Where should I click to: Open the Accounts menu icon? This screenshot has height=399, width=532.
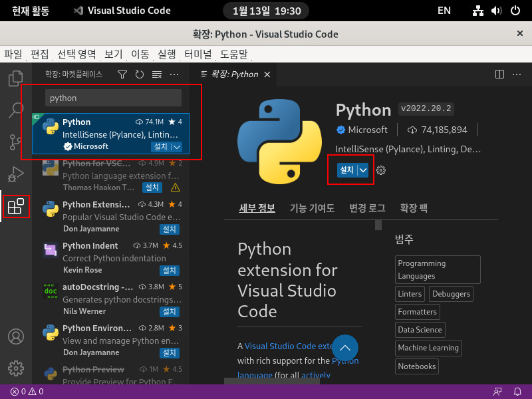click(15, 336)
